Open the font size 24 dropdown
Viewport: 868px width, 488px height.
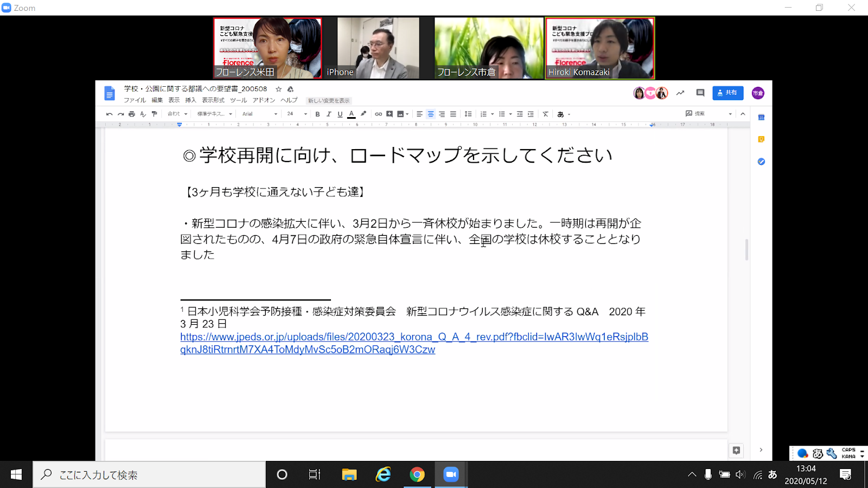tap(297, 114)
